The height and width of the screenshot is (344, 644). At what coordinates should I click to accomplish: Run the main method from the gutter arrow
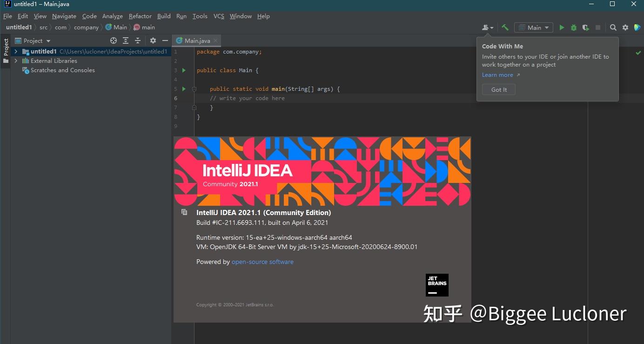point(183,88)
